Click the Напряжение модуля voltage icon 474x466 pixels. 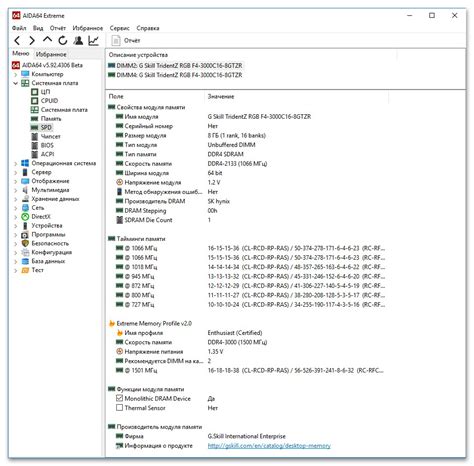coord(119,182)
